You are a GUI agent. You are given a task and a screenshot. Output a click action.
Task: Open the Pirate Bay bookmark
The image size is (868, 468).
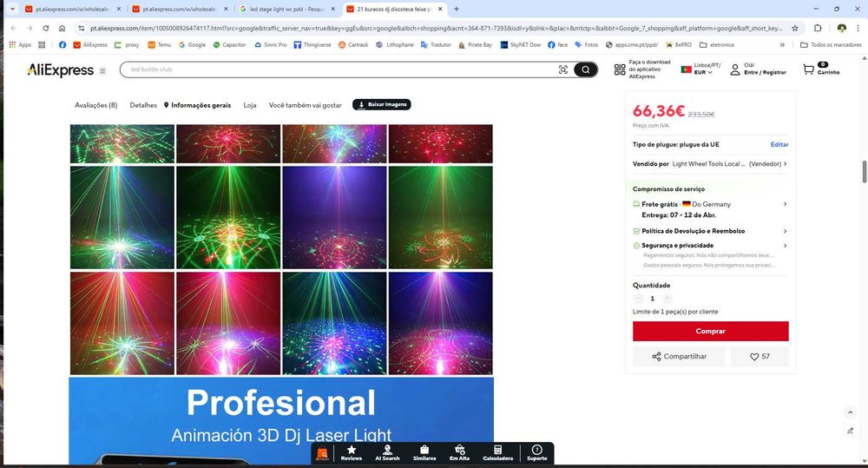click(475, 45)
